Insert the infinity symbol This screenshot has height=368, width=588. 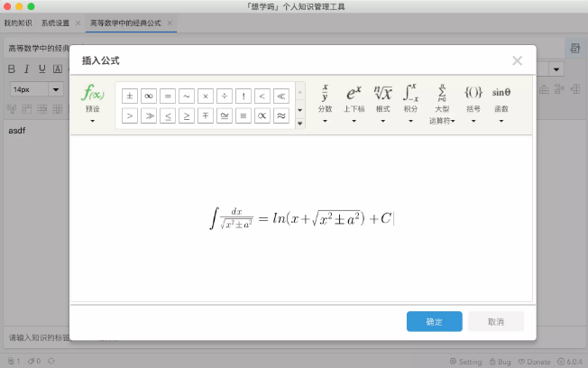[149, 96]
